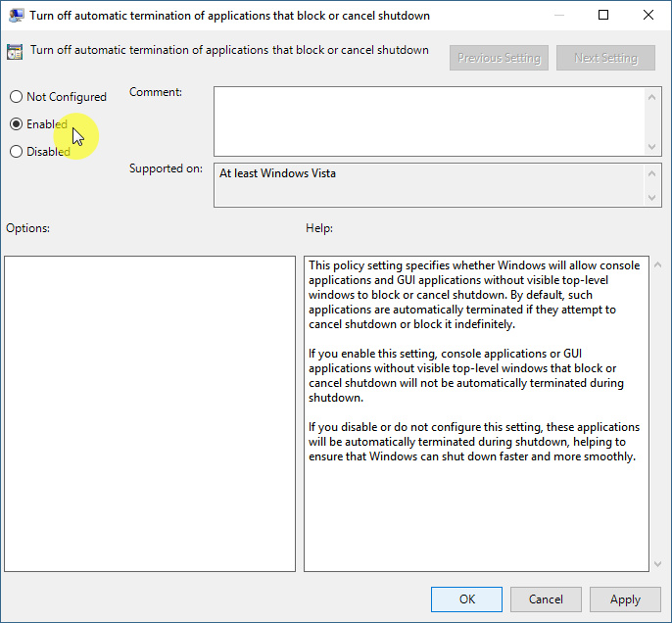
Task: Confirm changes with the OK button
Action: click(467, 599)
